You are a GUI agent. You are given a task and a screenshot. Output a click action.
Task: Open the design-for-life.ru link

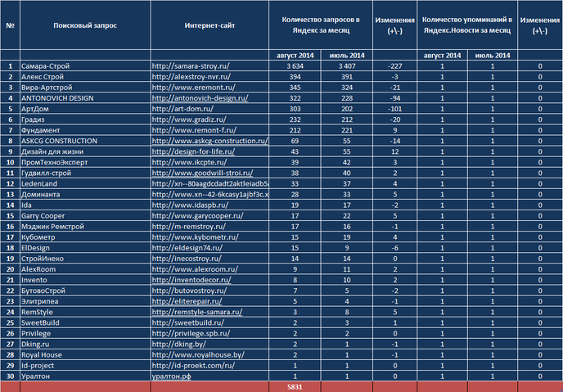pos(193,151)
